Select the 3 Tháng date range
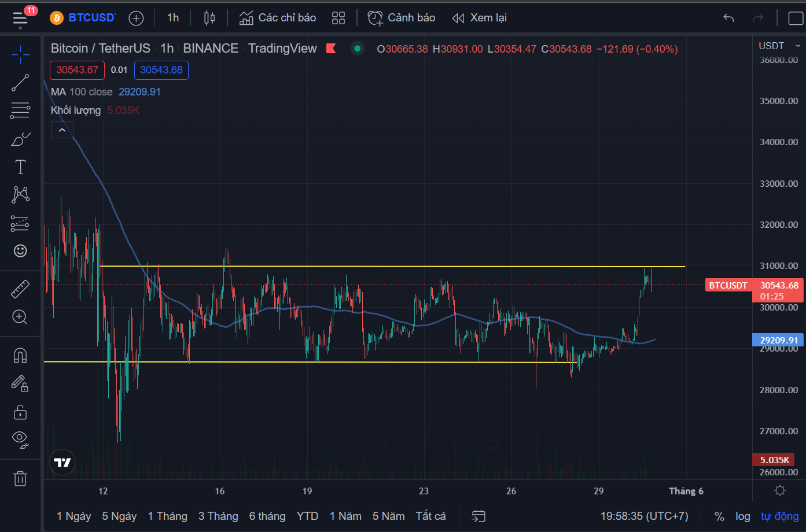The width and height of the screenshot is (806, 532). coord(218,516)
